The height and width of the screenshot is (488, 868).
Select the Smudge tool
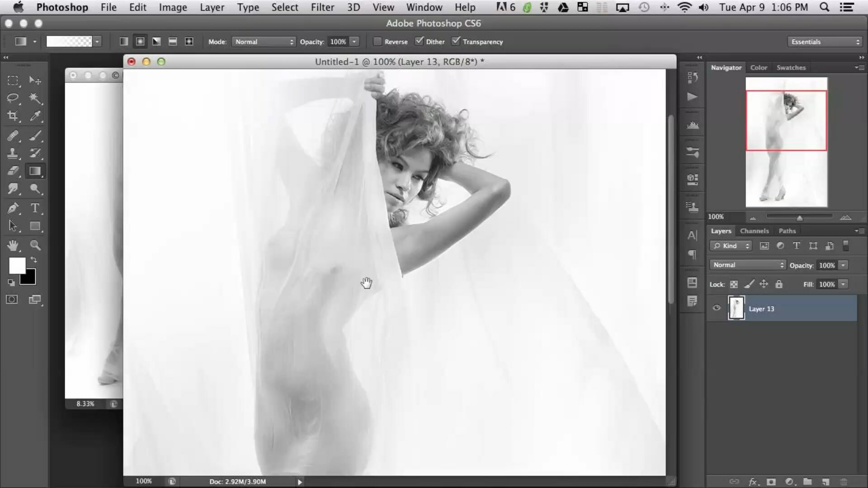click(x=13, y=188)
